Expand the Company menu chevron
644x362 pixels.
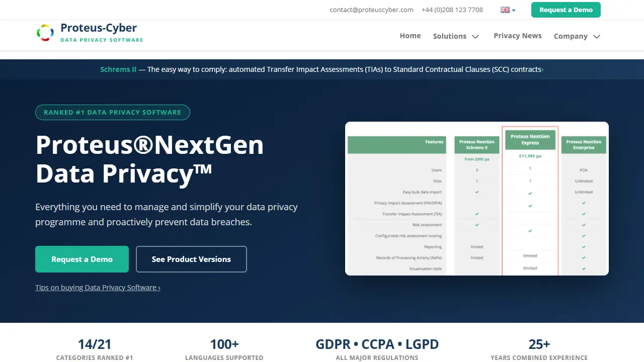coord(597,36)
